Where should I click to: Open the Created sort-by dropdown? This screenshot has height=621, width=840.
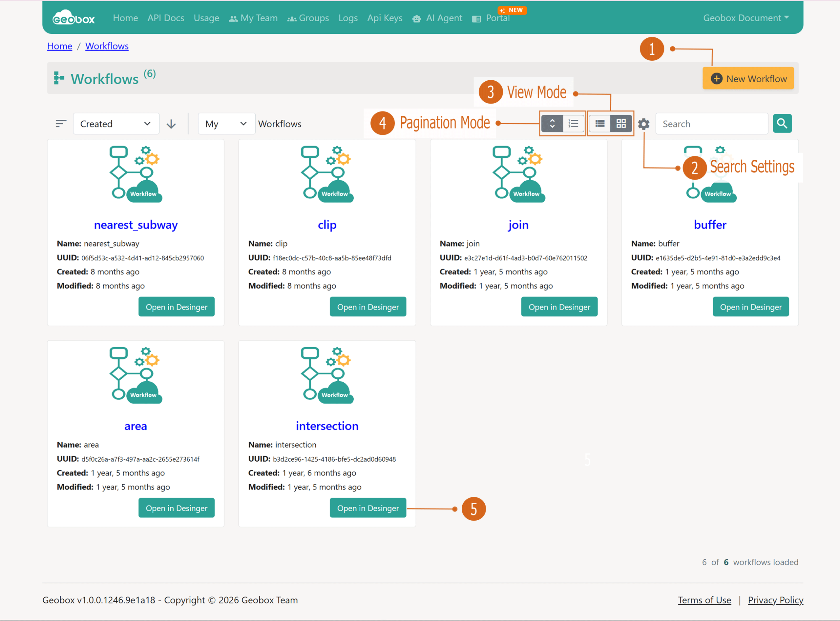coord(116,124)
